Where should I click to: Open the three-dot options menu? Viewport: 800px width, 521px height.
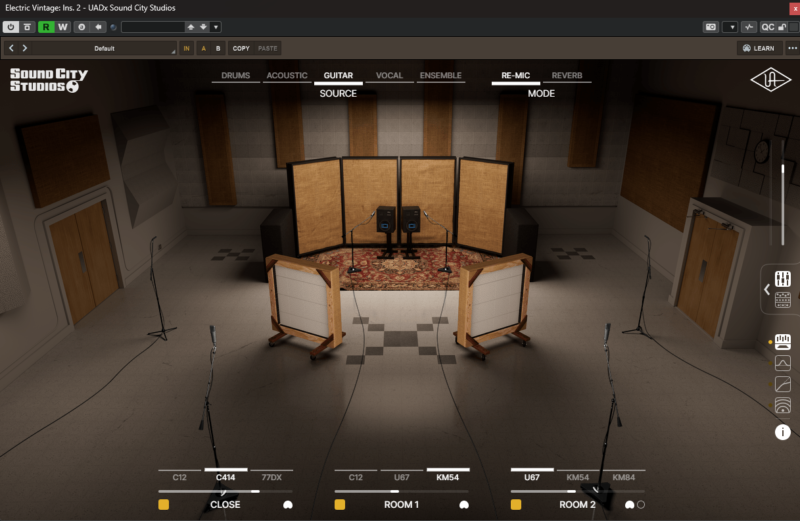pos(792,48)
